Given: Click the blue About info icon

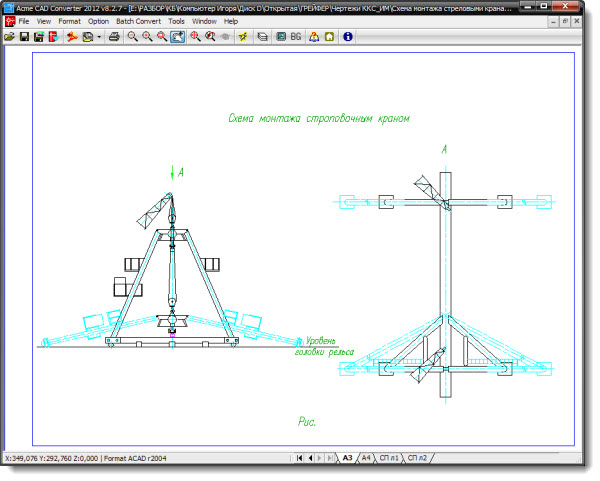Looking at the screenshot, I should [347, 36].
